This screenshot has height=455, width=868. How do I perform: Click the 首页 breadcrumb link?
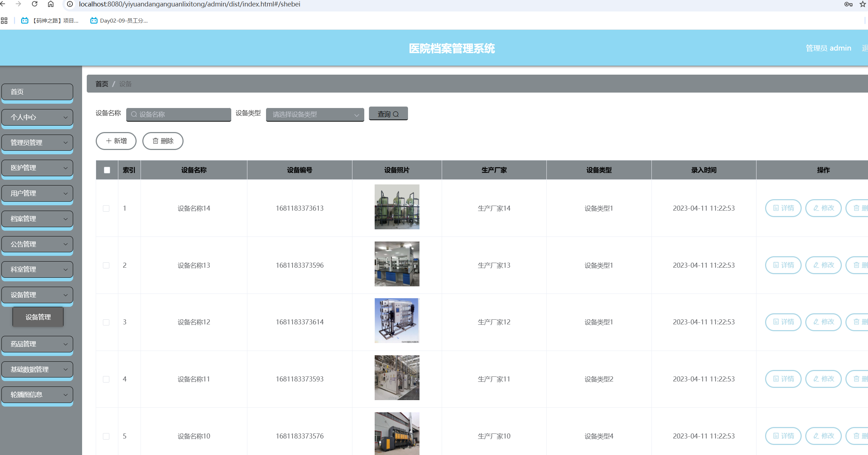pyautogui.click(x=102, y=84)
